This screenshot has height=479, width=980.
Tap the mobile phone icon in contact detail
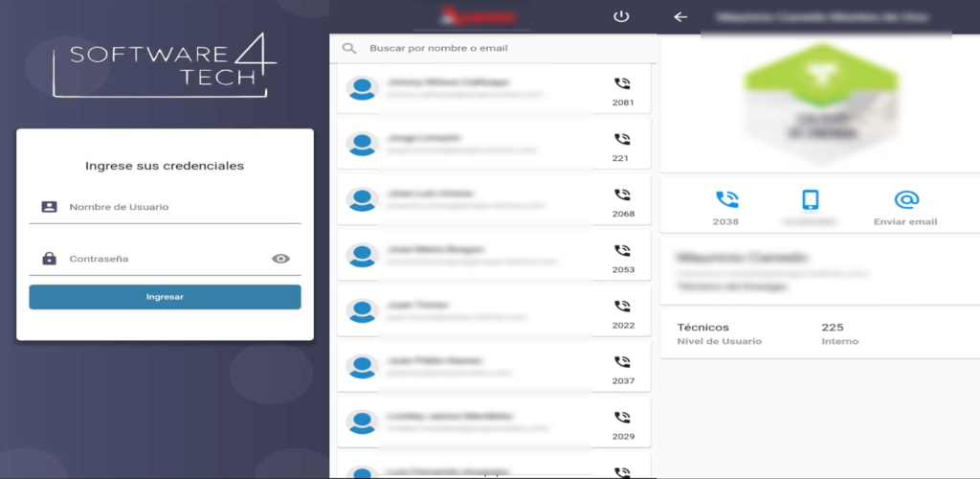click(x=810, y=200)
